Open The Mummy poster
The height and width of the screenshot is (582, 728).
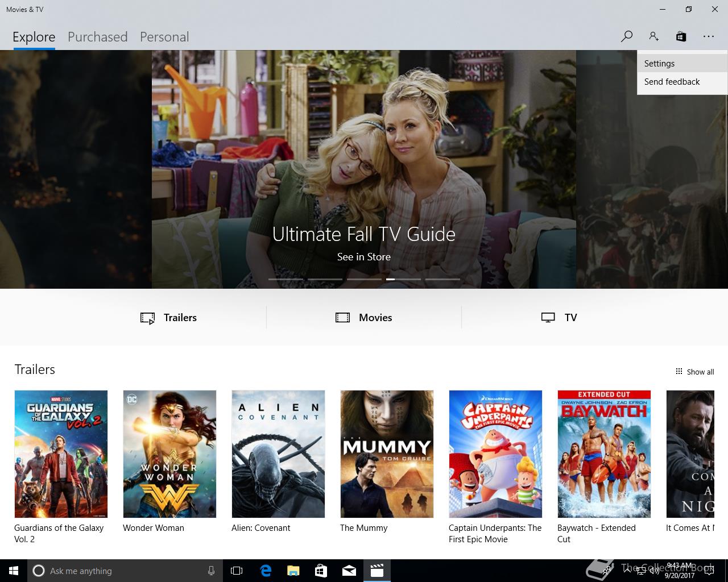coord(387,454)
